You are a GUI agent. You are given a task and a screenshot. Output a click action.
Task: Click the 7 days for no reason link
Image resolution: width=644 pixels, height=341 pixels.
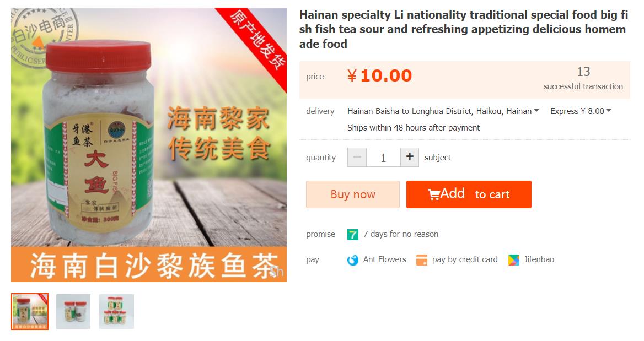click(x=400, y=234)
